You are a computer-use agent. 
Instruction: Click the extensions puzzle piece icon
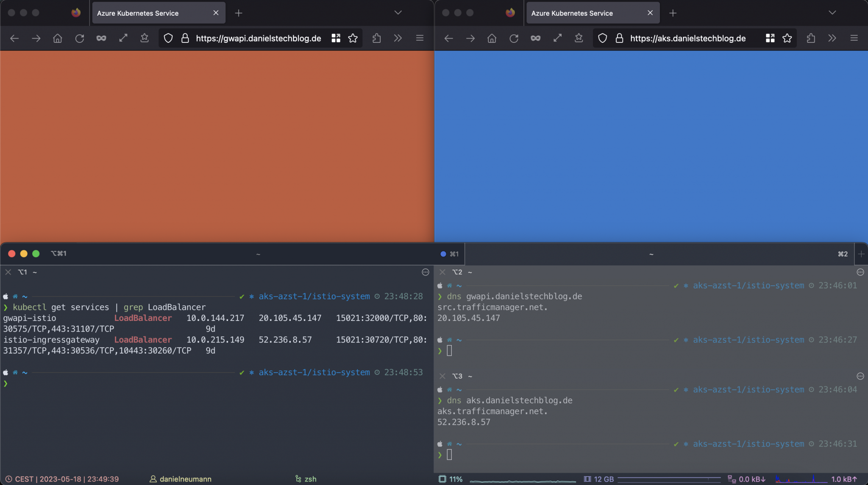pos(376,38)
